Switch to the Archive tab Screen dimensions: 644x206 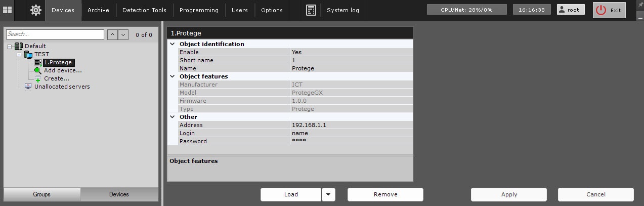99,10
